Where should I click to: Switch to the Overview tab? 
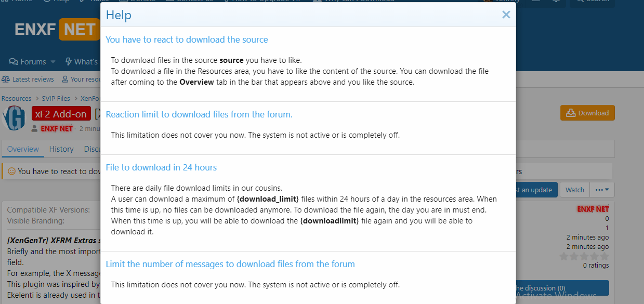(x=23, y=149)
